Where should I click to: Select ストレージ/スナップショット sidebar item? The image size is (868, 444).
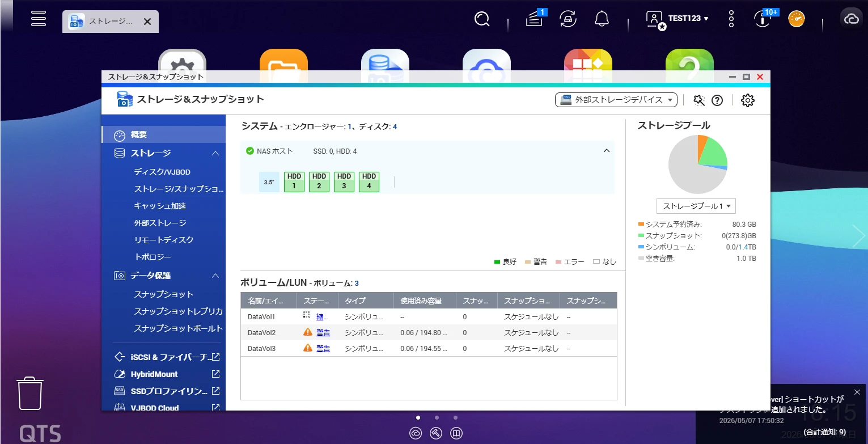[179, 189]
